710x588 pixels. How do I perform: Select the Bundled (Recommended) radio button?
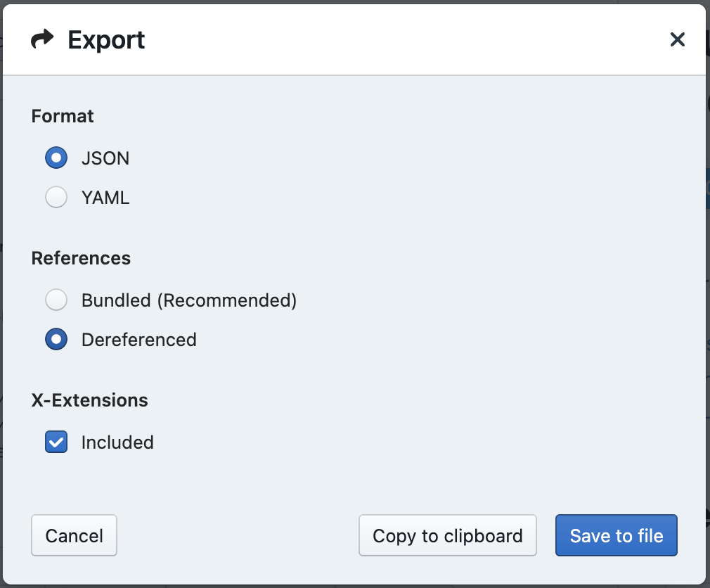56,300
